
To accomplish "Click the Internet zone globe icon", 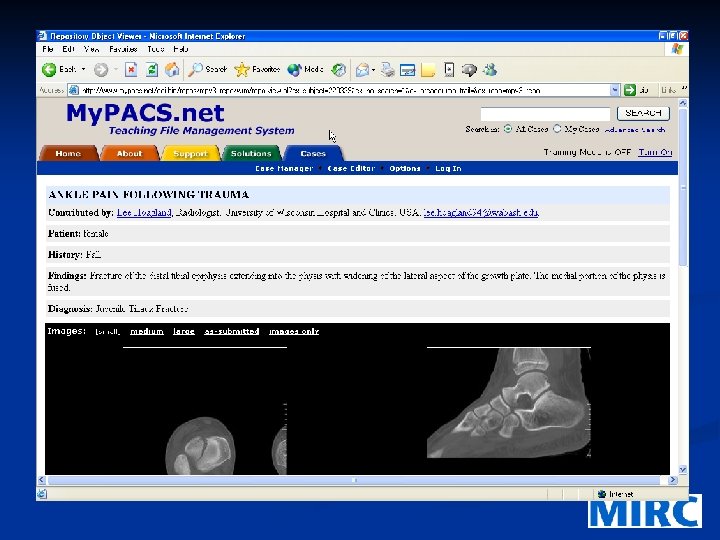I will click(602, 494).
